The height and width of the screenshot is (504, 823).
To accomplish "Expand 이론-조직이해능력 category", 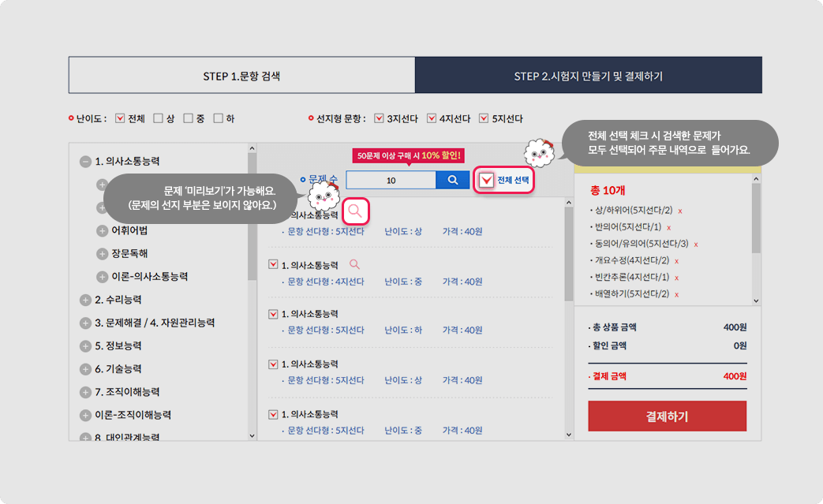I will tap(85, 416).
